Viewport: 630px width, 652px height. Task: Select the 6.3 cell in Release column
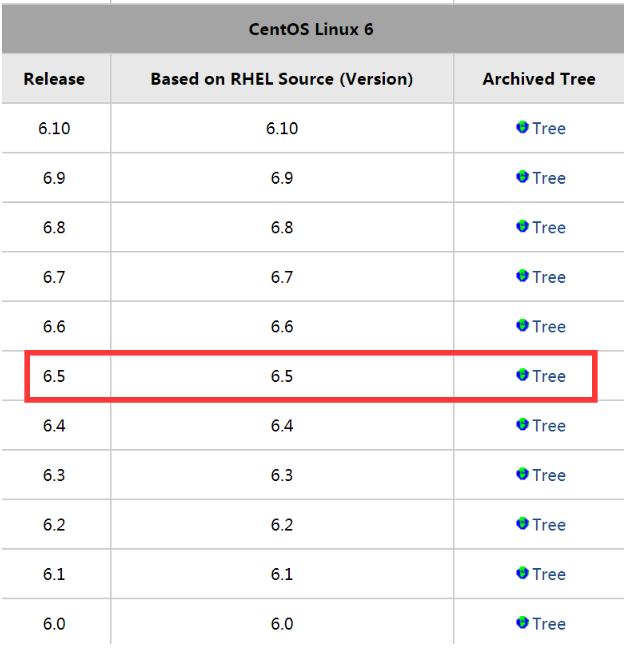click(x=54, y=475)
